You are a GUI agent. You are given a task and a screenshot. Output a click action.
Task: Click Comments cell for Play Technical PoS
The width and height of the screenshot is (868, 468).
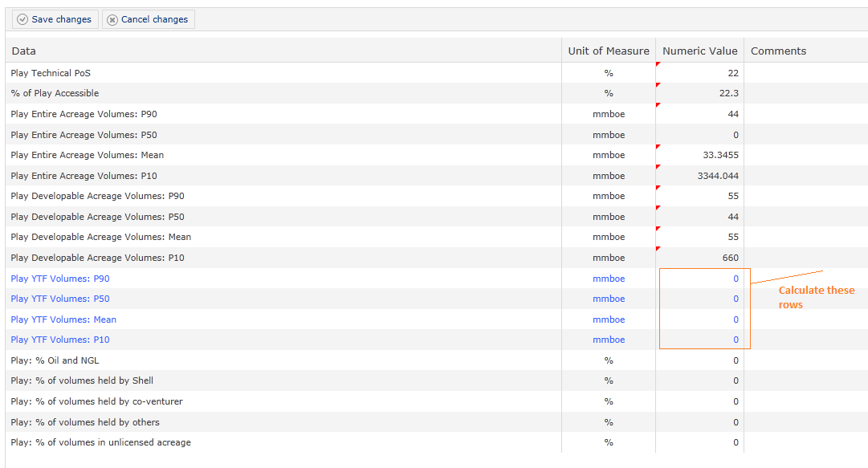tap(805, 73)
